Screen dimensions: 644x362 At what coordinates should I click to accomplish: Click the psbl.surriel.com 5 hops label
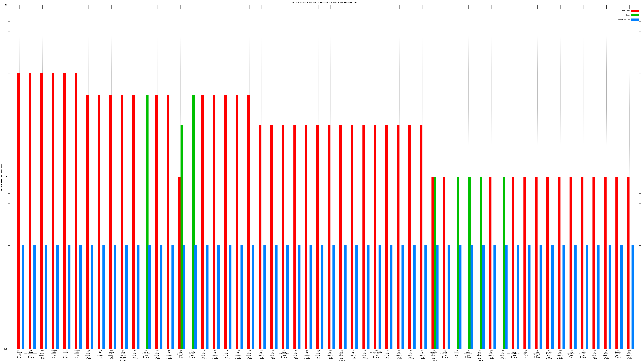[583, 354]
